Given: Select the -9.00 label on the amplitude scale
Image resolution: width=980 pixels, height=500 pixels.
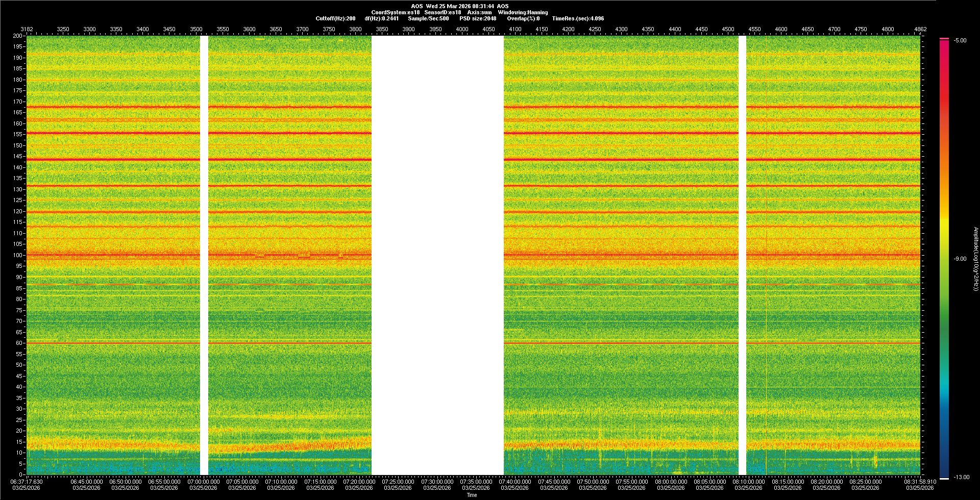Looking at the screenshot, I should (x=960, y=259).
